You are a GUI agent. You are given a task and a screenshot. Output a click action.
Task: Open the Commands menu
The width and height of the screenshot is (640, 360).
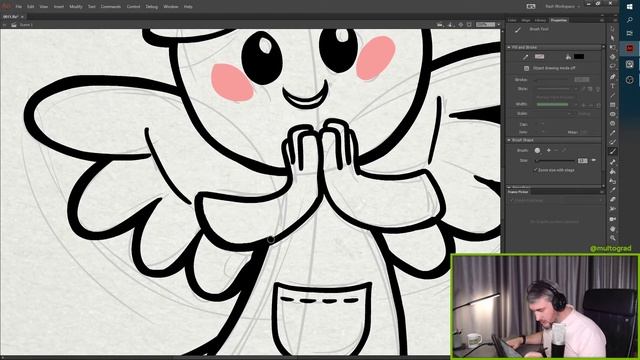point(111,7)
